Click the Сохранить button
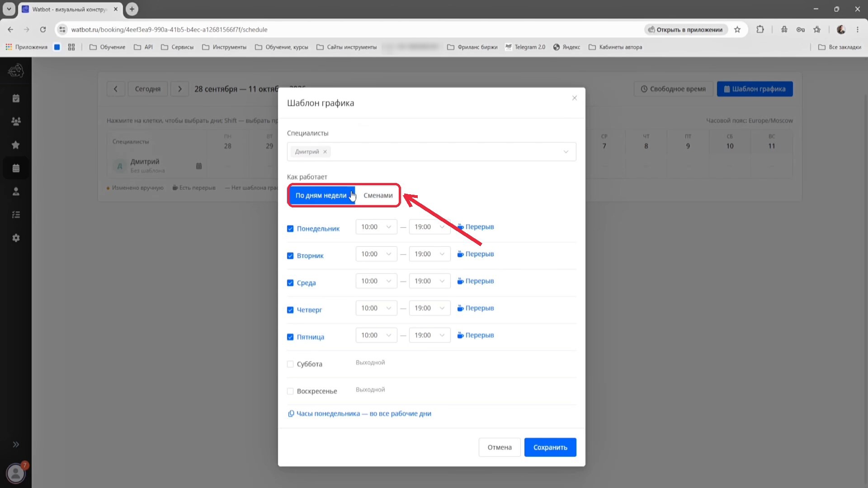The image size is (868, 488). pyautogui.click(x=550, y=447)
